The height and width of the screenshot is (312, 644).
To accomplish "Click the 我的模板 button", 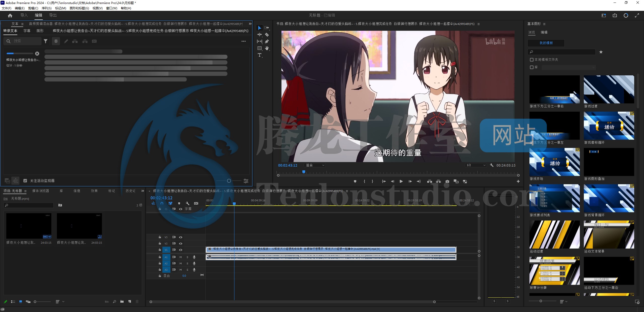I will 546,43.
